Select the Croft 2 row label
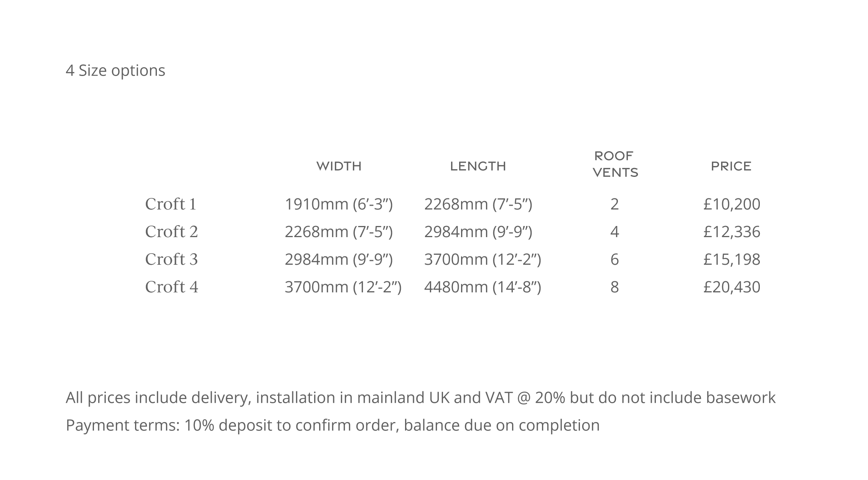 [x=171, y=232]
